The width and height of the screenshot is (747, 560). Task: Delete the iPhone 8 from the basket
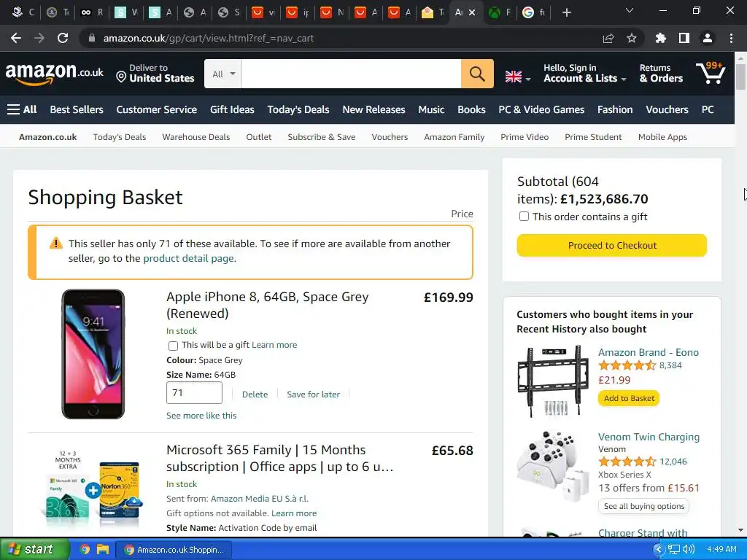(255, 394)
